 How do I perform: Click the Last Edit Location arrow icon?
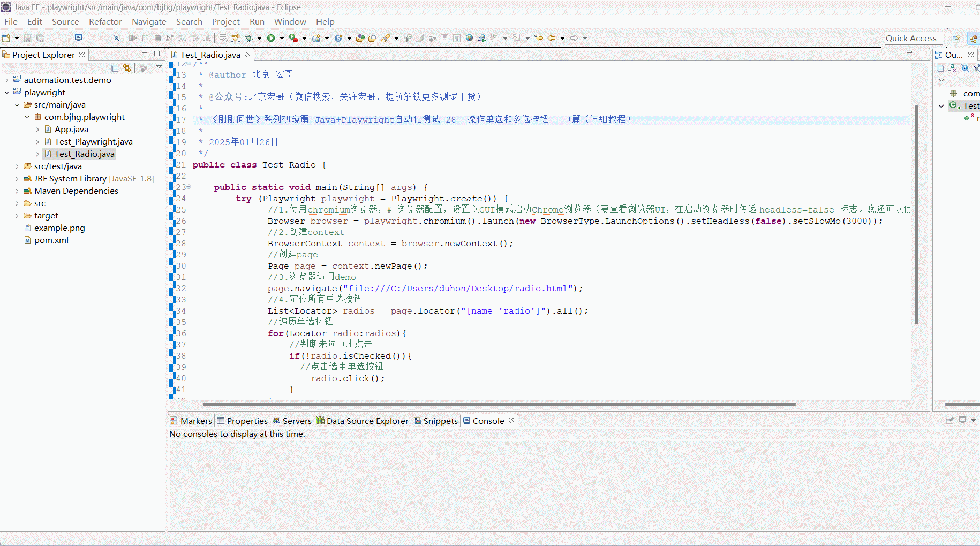tap(539, 38)
